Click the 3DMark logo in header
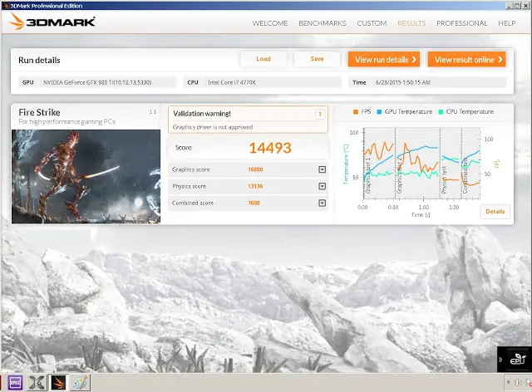The height and width of the screenshot is (392, 532). [x=52, y=22]
